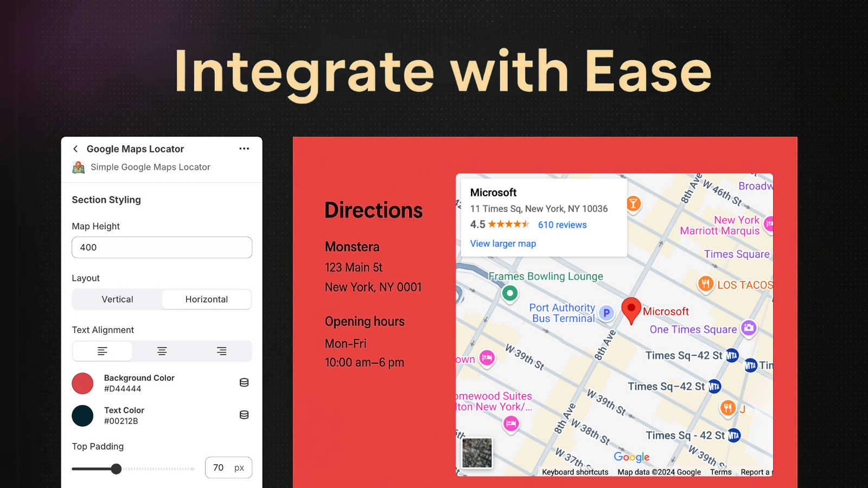868x488 pixels.
Task: Click the Port Authority parking marker
Action: (607, 313)
